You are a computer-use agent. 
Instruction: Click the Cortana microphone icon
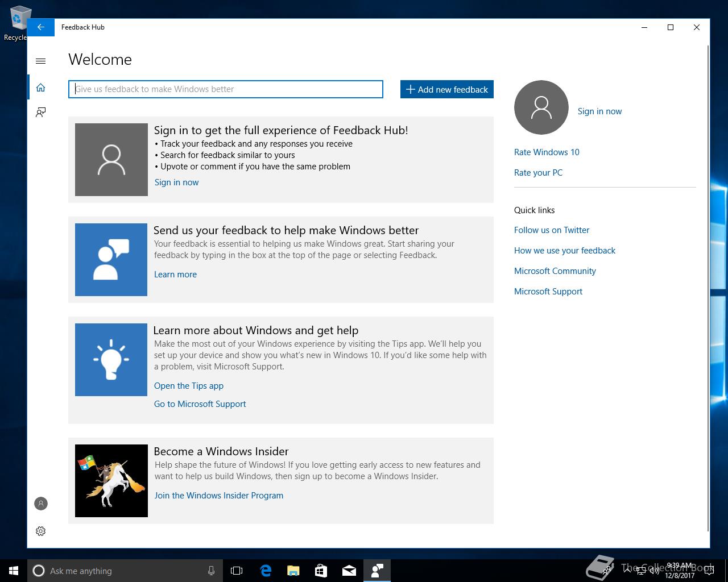pos(211,571)
